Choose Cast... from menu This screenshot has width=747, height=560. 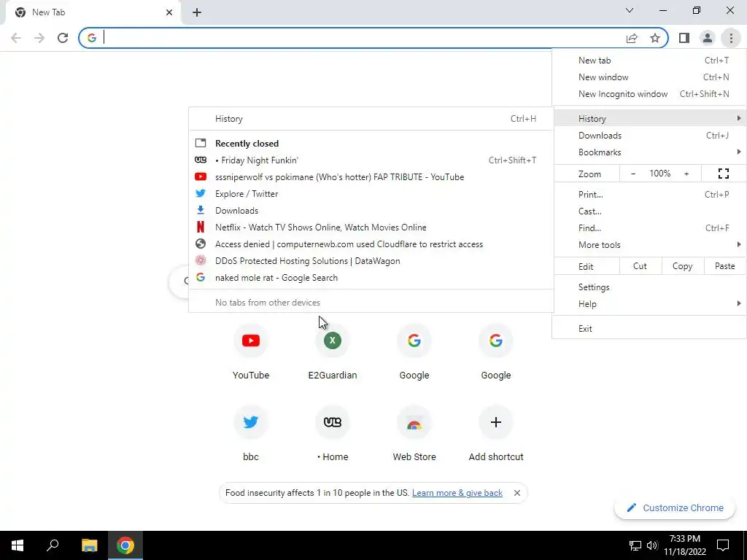649,211
